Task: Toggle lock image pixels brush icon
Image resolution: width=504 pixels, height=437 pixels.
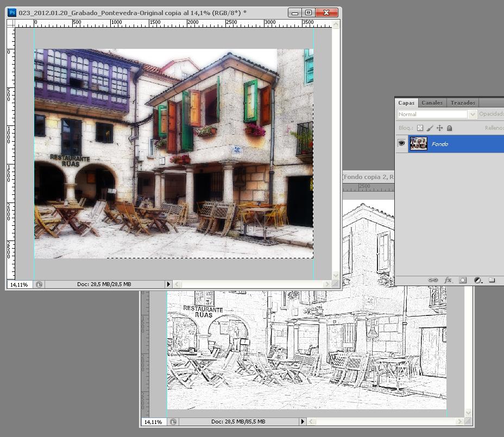Action: click(430, 128)
